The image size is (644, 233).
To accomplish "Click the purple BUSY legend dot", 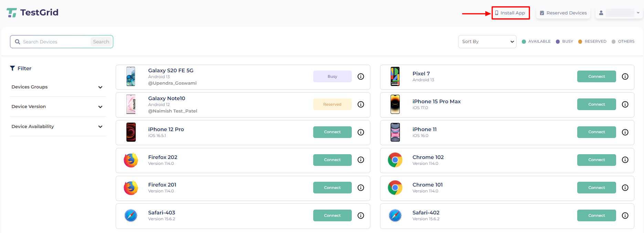I will (x=558, y=42).
